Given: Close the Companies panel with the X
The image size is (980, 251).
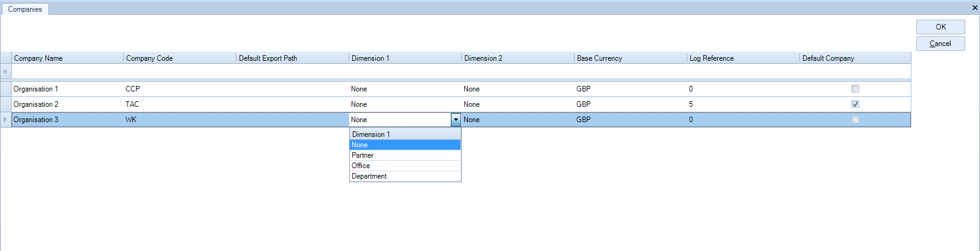Looking at the screenshot, I should 974,8.
